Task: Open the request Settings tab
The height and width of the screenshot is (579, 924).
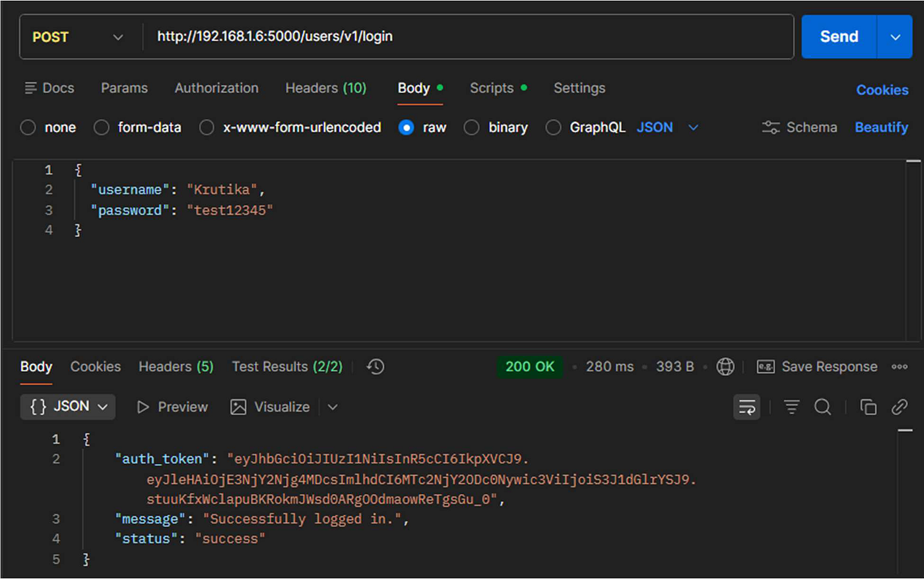Action: pos(579,88)
